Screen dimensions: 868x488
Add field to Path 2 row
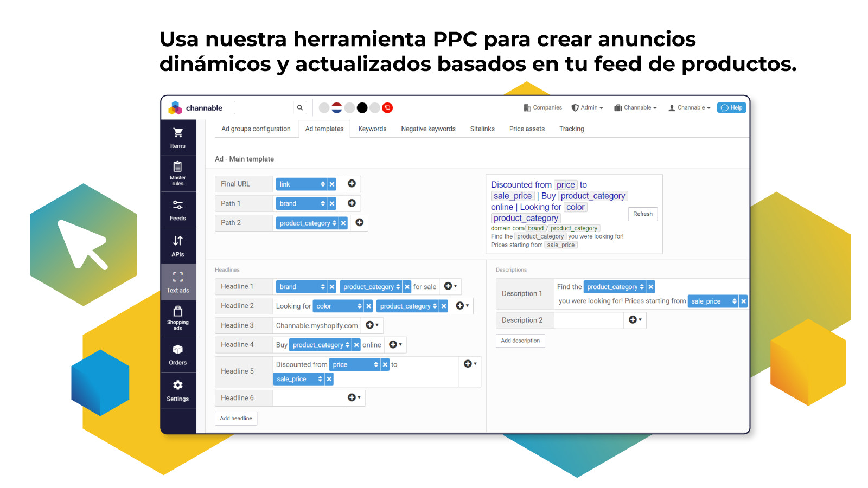[359, 223]
